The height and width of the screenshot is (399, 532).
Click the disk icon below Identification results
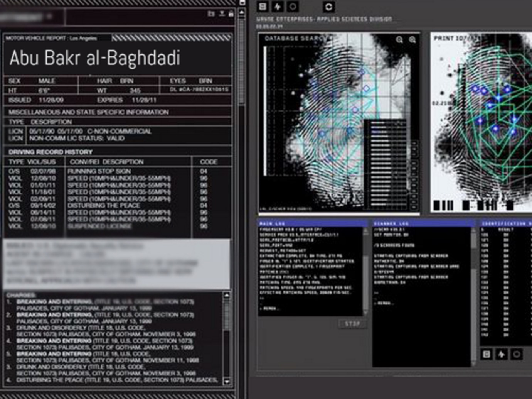click(x=487, y=354)
